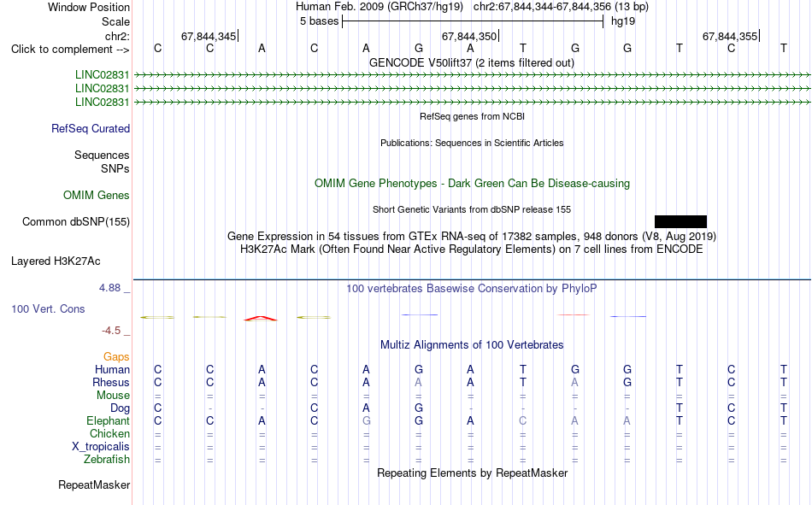Click the 4.88 conservation scale value
The image size is (812, 505).
109,287
